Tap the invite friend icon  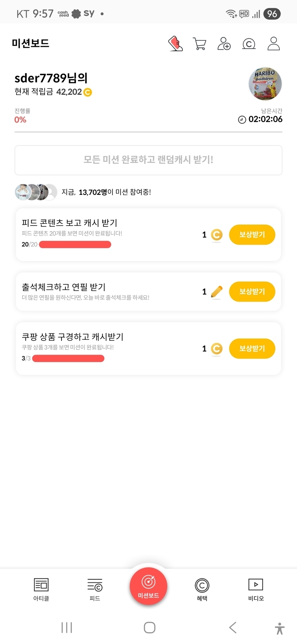click(x=224, y=44)
